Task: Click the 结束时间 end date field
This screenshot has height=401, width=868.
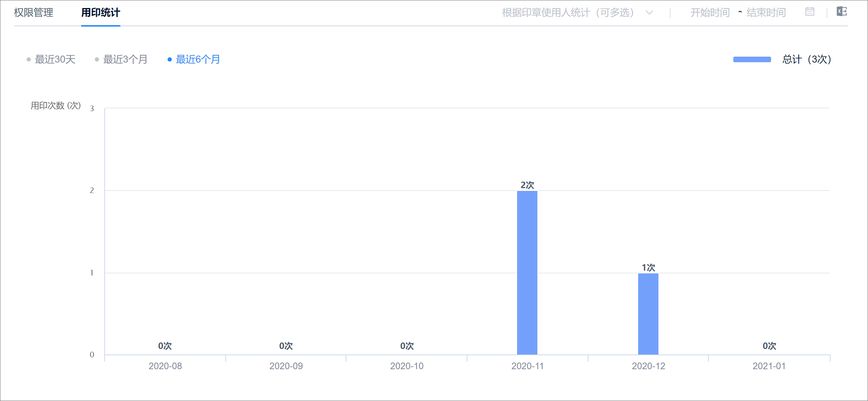Action: point(766,13)
